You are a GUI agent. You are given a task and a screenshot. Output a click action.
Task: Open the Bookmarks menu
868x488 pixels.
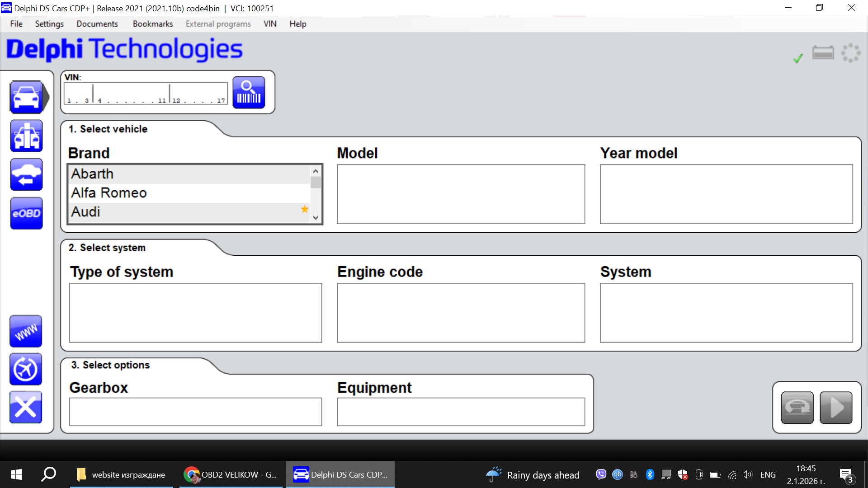tap(152, 23)
